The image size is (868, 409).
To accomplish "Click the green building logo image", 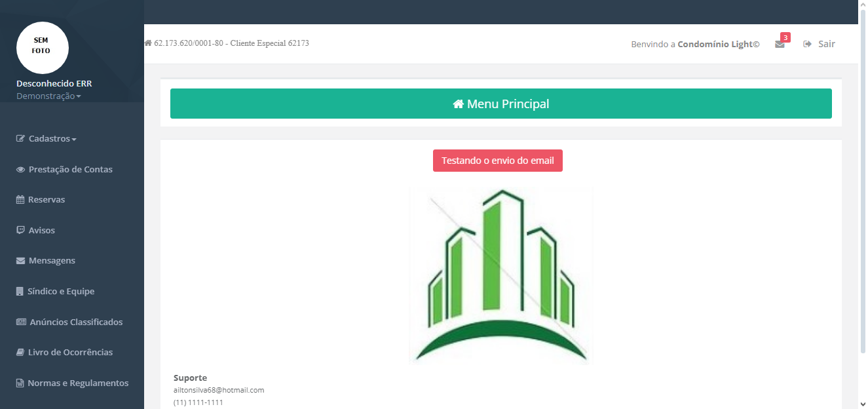I will pos(500,275).
